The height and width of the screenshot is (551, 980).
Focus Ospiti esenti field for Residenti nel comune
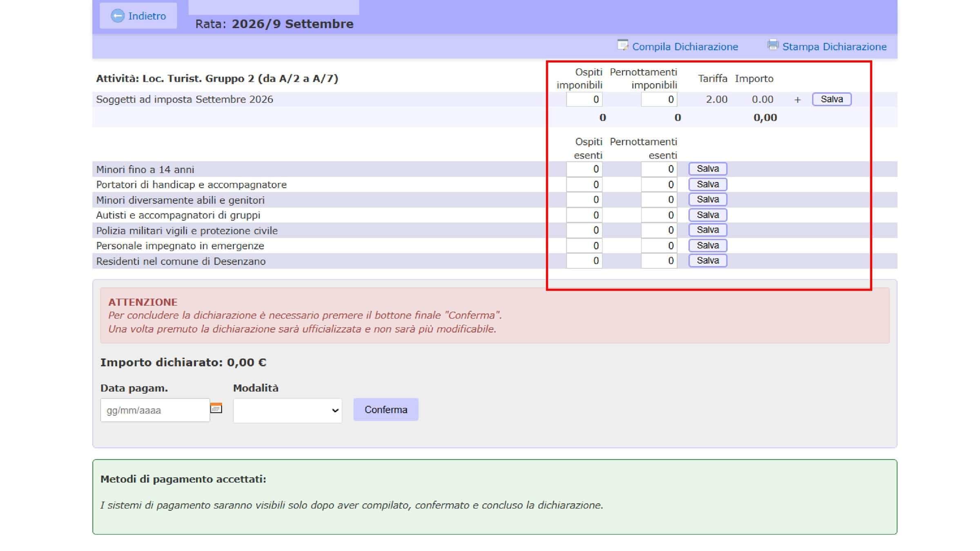click(584, 261)
